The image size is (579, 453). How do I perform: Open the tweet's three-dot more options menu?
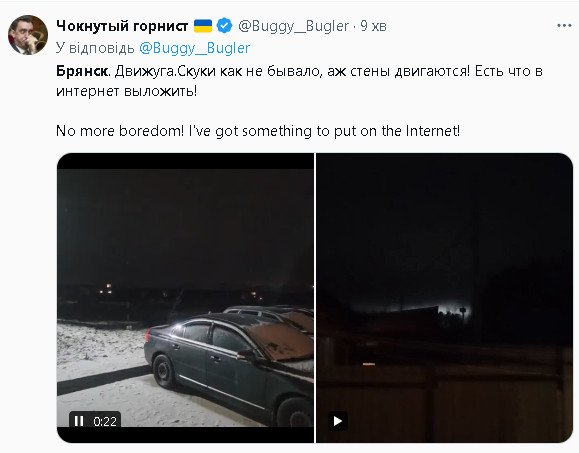[564, 25]
